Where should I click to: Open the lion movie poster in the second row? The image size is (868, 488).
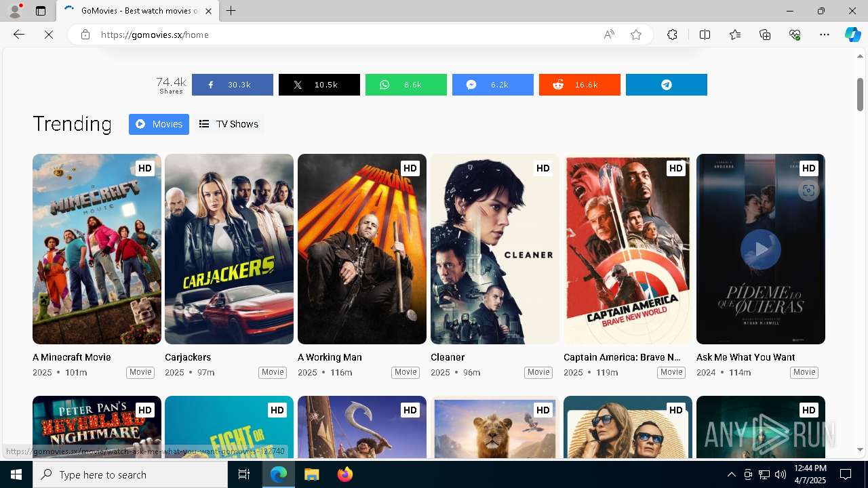(x=495, y=427)
